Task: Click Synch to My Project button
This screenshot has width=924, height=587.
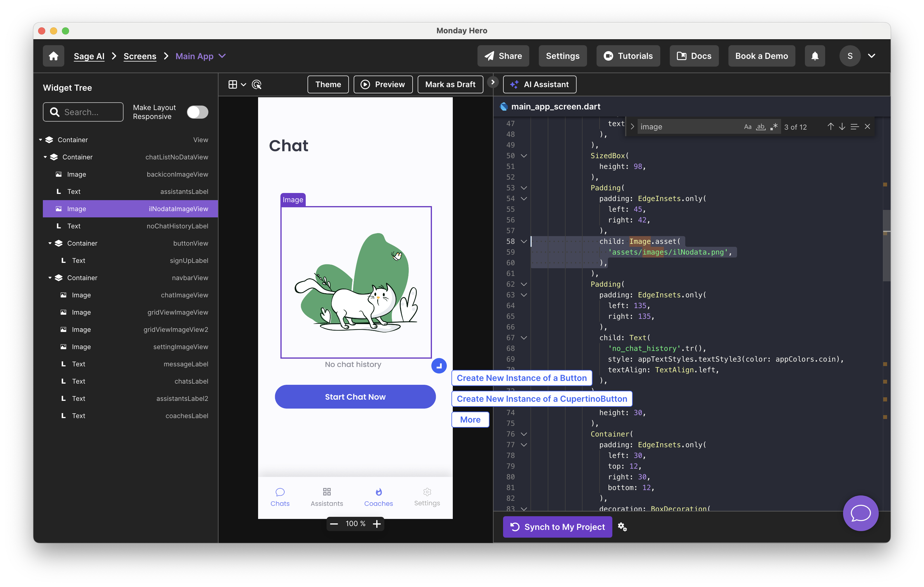Action: [557, 527]
